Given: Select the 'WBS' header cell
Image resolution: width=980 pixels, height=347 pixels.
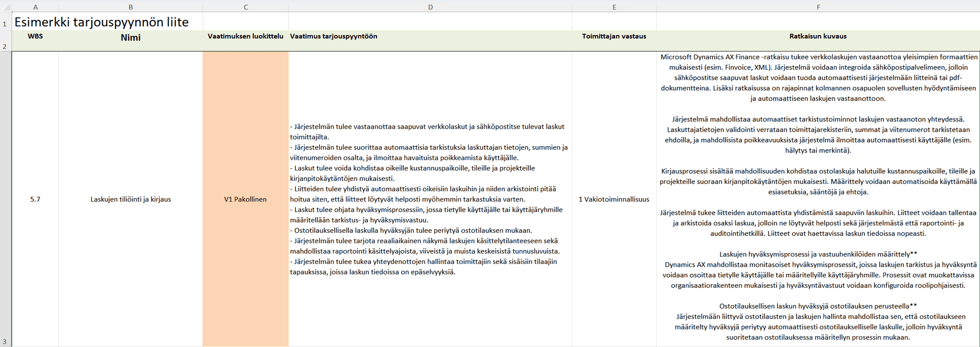Looking at the screenshot, I should 35,37.
